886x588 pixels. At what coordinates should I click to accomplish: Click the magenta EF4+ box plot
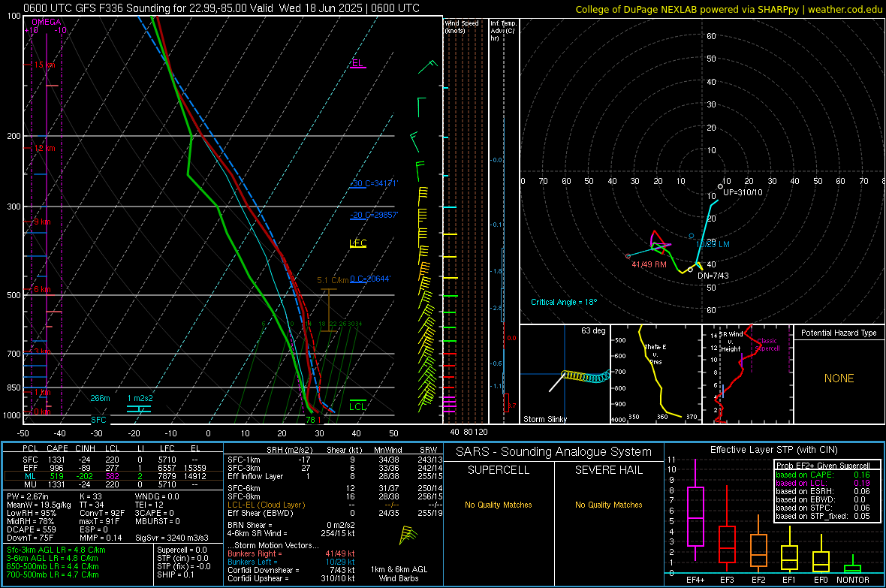695,510
